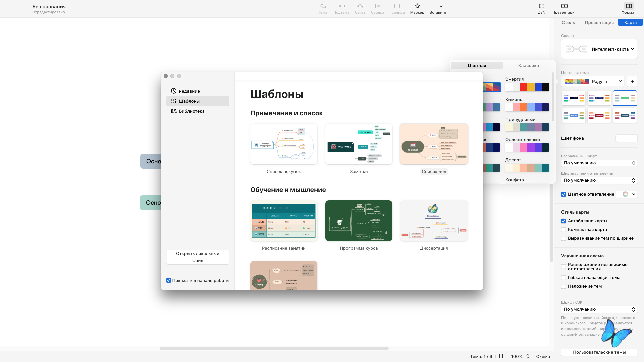Click the book icon in status bar
Image resolution: width=644 pixels, height=362 pixels.
click(501, 356)
